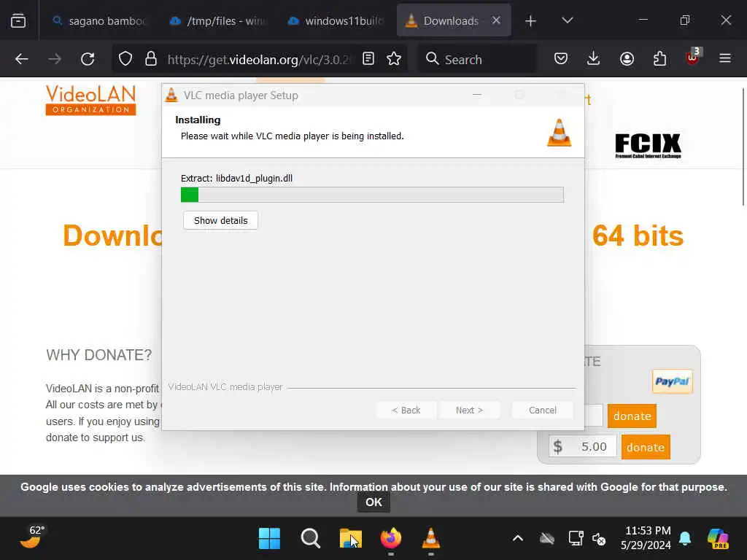Show hidden system tray icons chevron
Screen dimensions: 747x560
(x=518, y=539)
